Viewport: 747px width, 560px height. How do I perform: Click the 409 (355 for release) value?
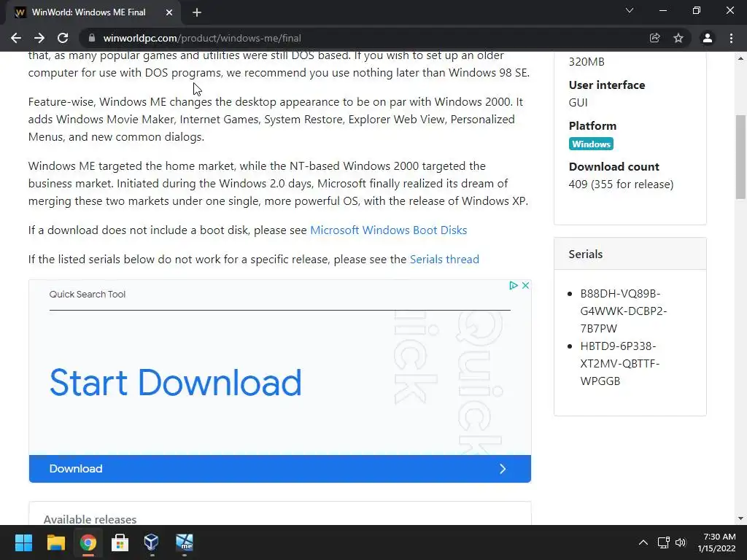[x=621, y=184]
